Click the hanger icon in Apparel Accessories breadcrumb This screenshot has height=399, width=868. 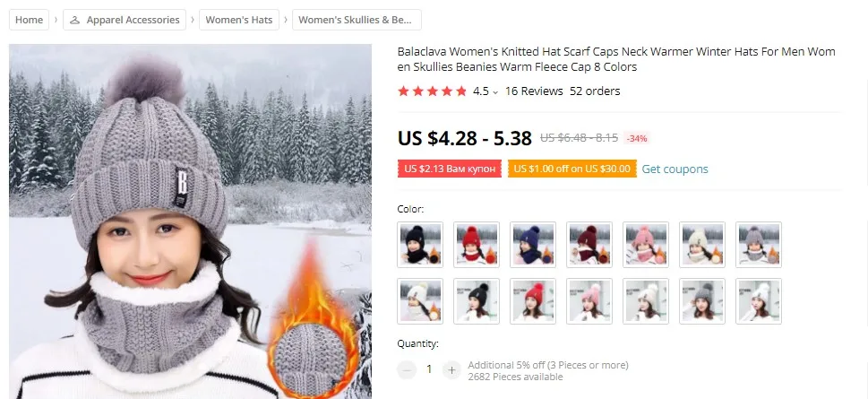(x=75, y=20)
